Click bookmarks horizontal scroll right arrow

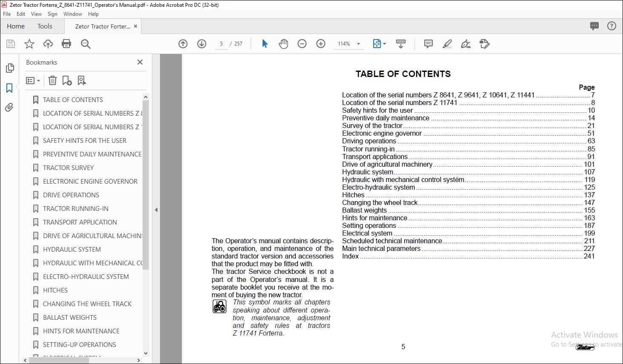139,360
